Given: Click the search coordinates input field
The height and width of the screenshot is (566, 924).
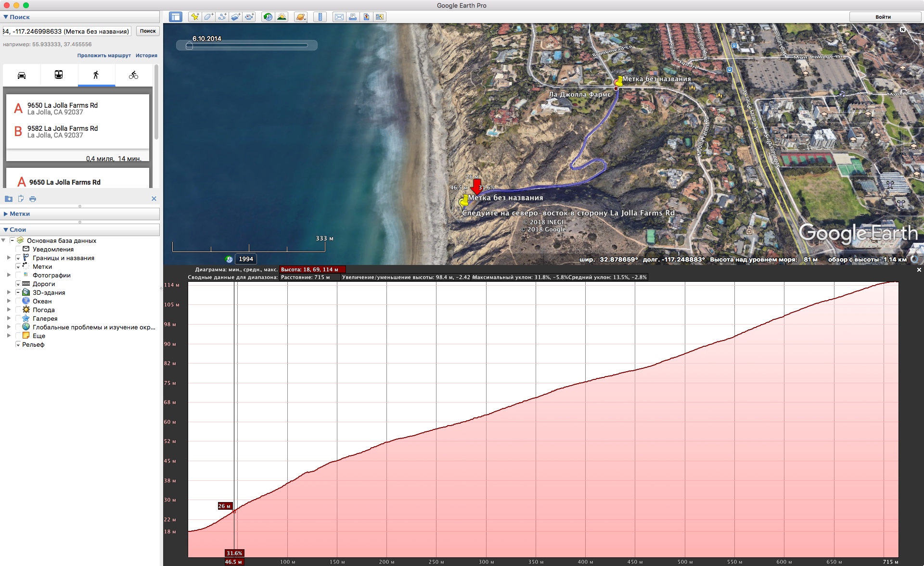Looking at the screenshot, I should [x=67, y=31].
